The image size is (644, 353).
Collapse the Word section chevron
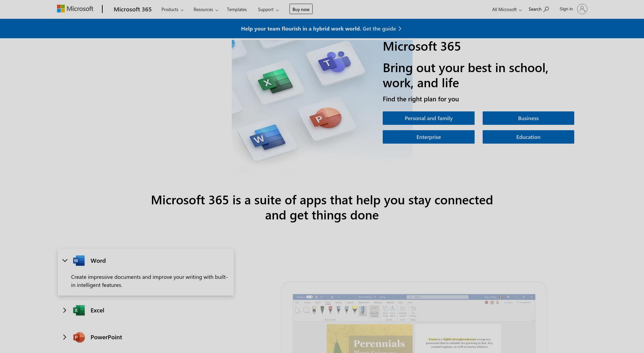(65, 260)
